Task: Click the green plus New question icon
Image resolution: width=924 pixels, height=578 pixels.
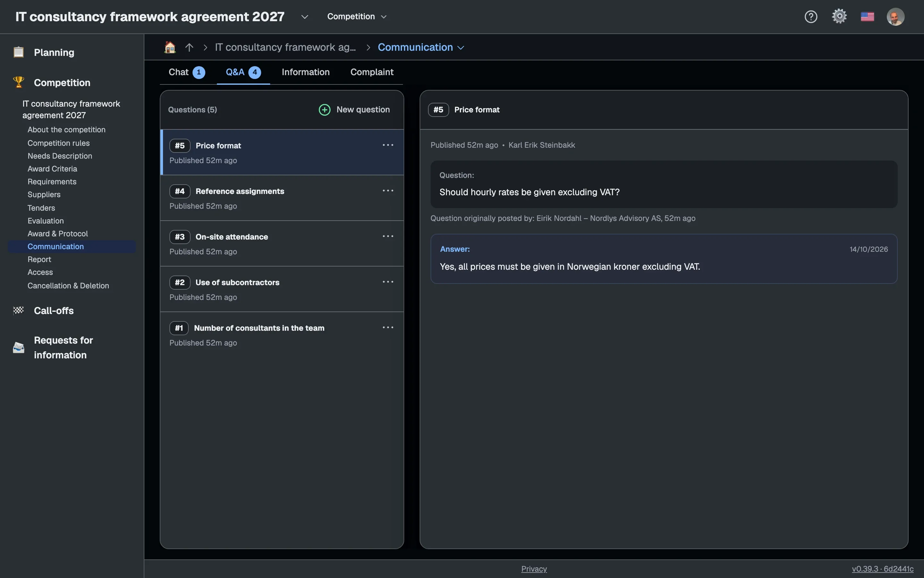Action: click(x=325, y=110)
